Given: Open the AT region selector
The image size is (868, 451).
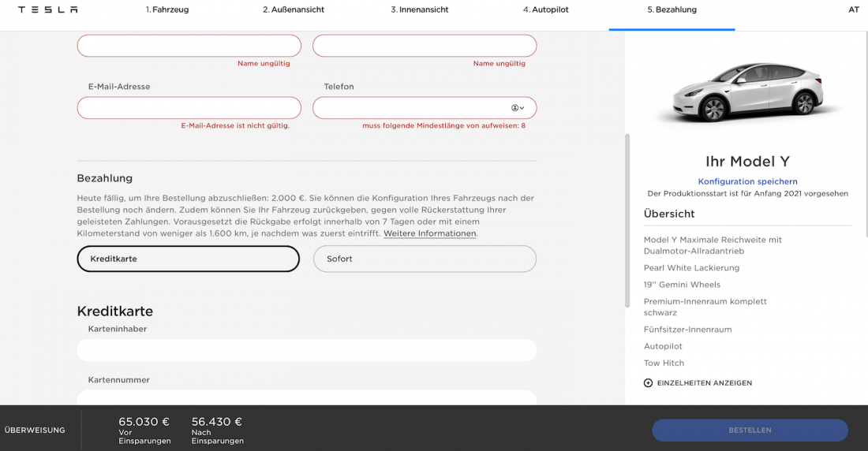Looking at the screenshot, I should point(854,9).
